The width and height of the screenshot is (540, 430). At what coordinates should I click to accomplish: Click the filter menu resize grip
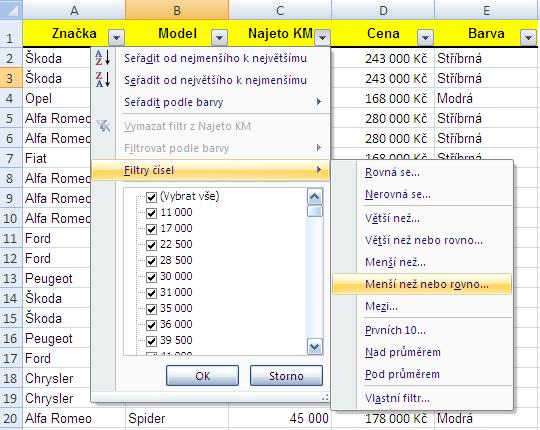coord(325,398)
